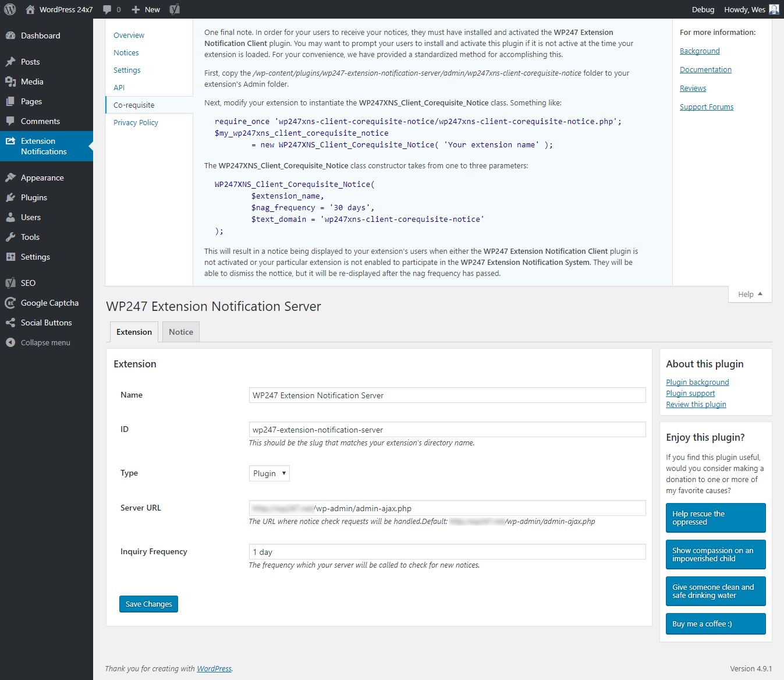The image size is (784, 680).
Task: Click the Social Buttons share icon
Action: point(10,323)
